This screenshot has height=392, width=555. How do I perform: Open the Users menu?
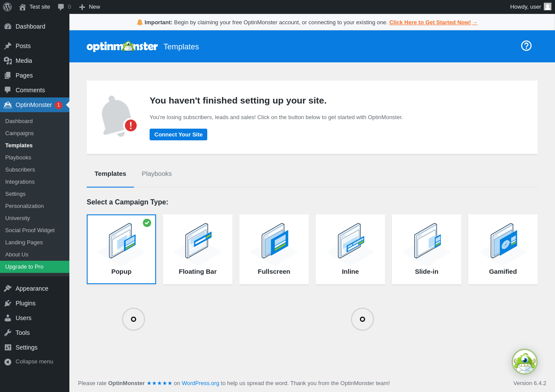point(35,318)
